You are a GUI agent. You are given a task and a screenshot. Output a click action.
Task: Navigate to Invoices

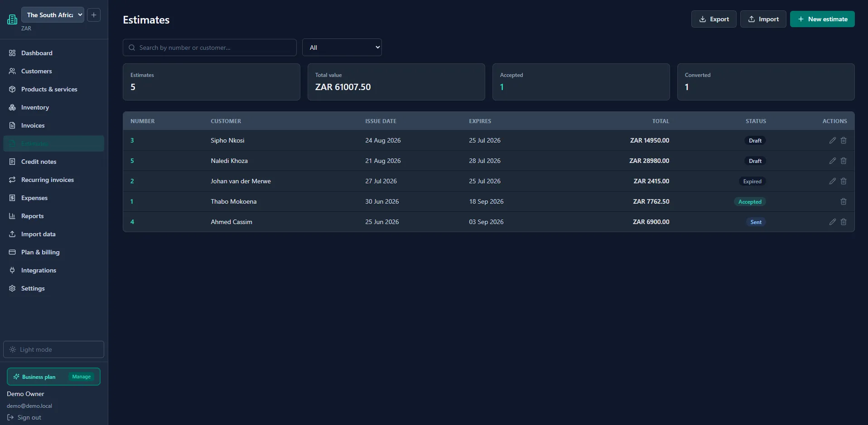click(53, 125)
